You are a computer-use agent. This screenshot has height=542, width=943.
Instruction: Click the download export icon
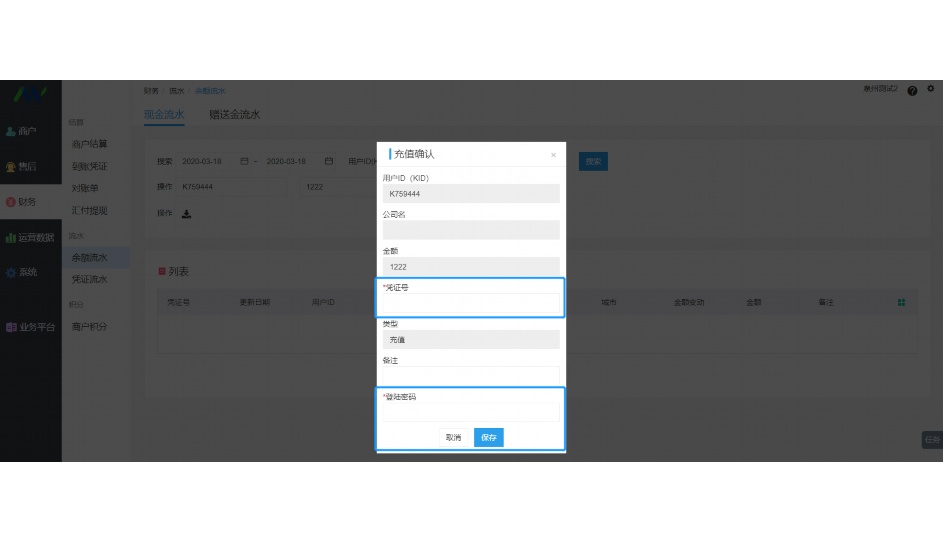tap(186, 213)
